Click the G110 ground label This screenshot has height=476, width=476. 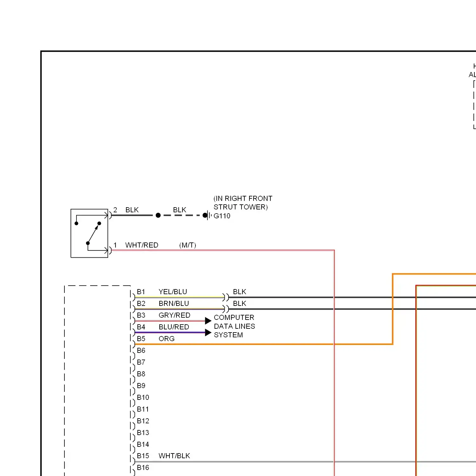coord(222,216)
